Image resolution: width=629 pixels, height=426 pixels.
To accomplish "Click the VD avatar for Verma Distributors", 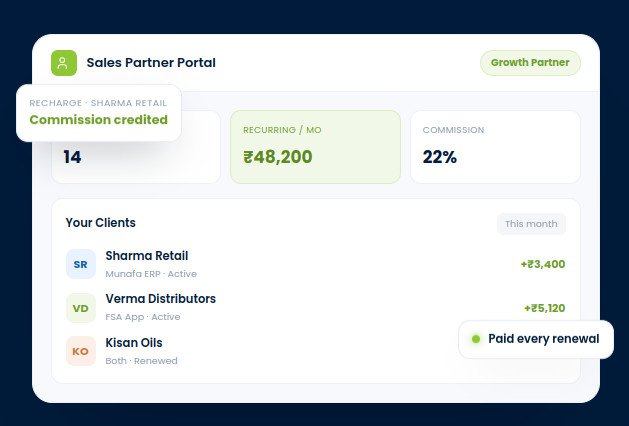I will tap(81, 308).
